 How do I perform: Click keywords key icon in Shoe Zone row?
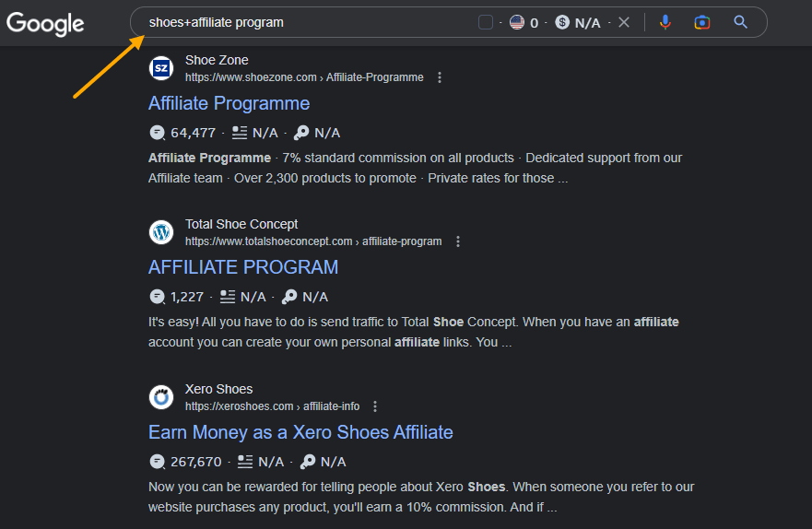(301, 133)
